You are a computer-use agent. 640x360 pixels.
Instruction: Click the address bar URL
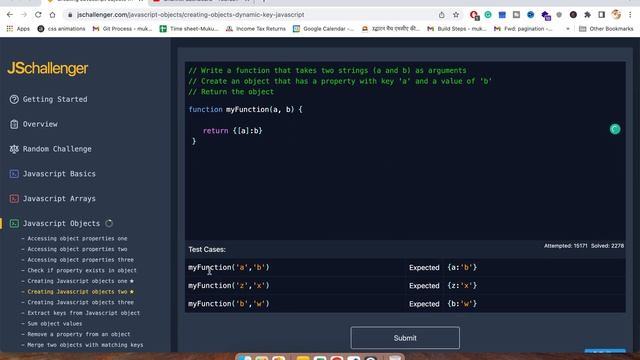coord(191,15)
